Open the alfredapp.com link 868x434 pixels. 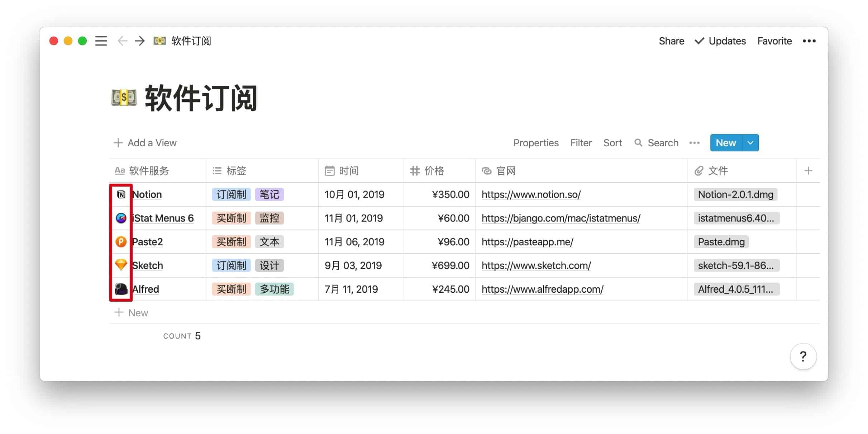pos(542,289)
